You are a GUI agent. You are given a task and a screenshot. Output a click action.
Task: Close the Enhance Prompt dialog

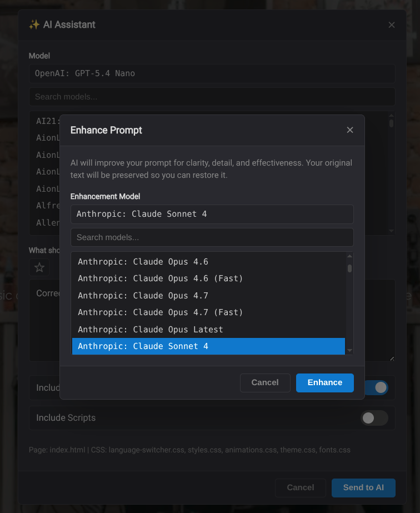(349, 130)
